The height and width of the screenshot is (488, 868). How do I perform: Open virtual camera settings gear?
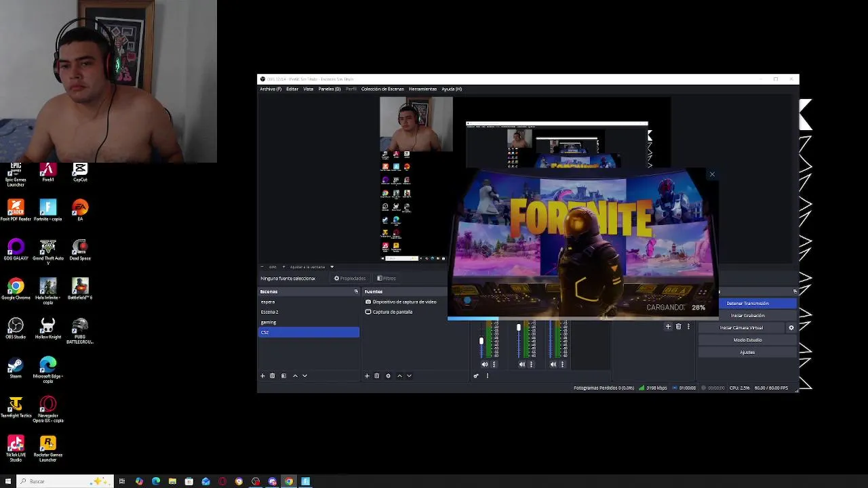pyautogui.click(x=791, y=328)
